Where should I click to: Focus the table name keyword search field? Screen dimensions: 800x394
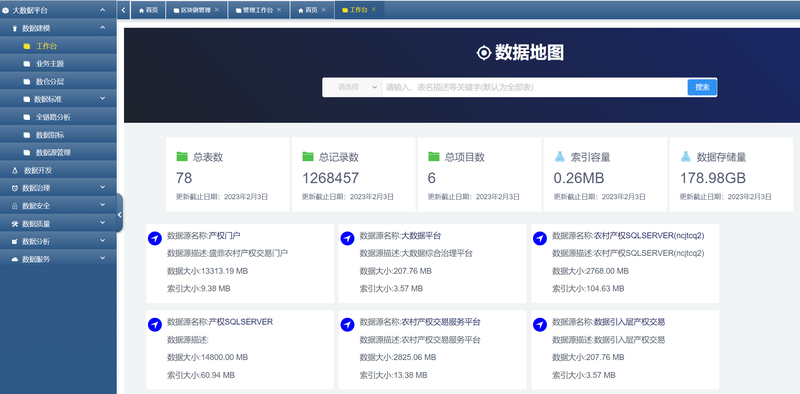[535, 87]
